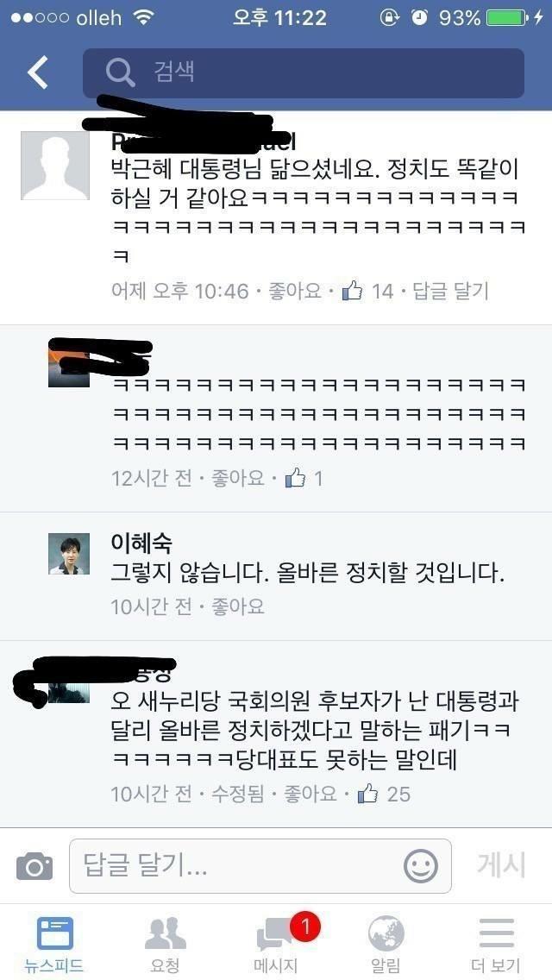This screenshot has width=552, height=980.
Task: Tap thumbs-up icon showing 1 like
Action: pos(295,480)
